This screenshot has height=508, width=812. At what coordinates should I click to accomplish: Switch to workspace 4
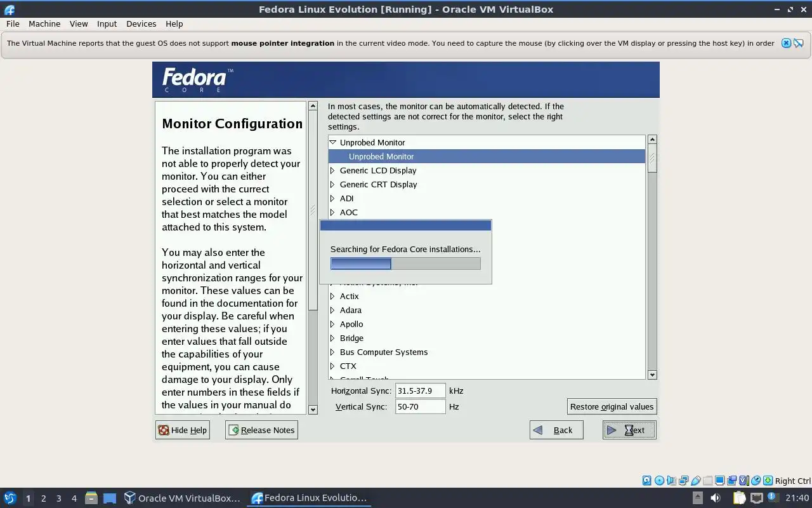74,498
